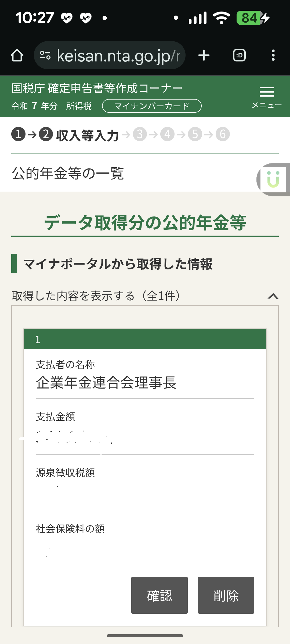Tap the site info icon in address bar
Viewport: 290px width, 644px height.
(45, 55)
